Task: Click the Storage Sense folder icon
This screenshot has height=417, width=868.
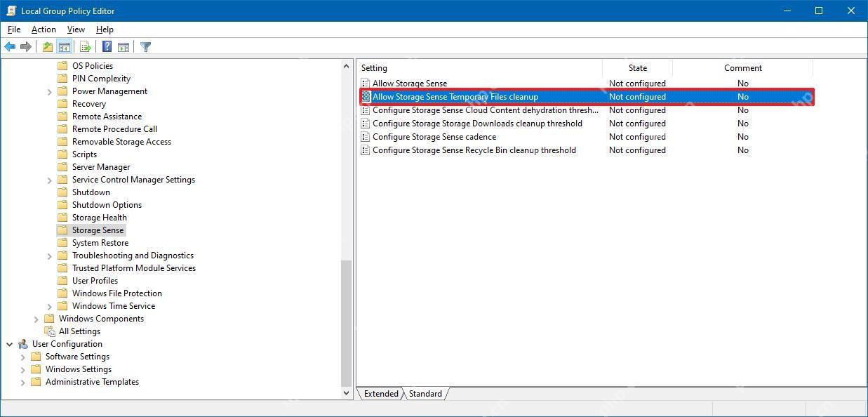Action: pyautogui.click(x=62, y=230)
